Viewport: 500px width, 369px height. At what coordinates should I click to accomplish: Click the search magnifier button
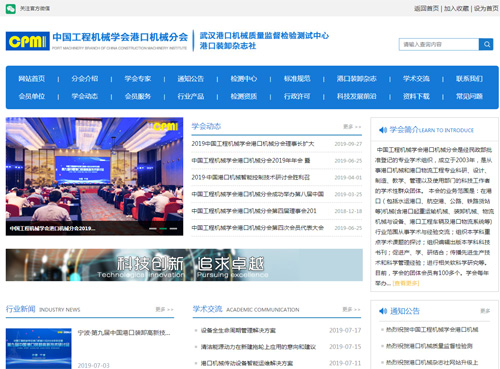point(486,44)
